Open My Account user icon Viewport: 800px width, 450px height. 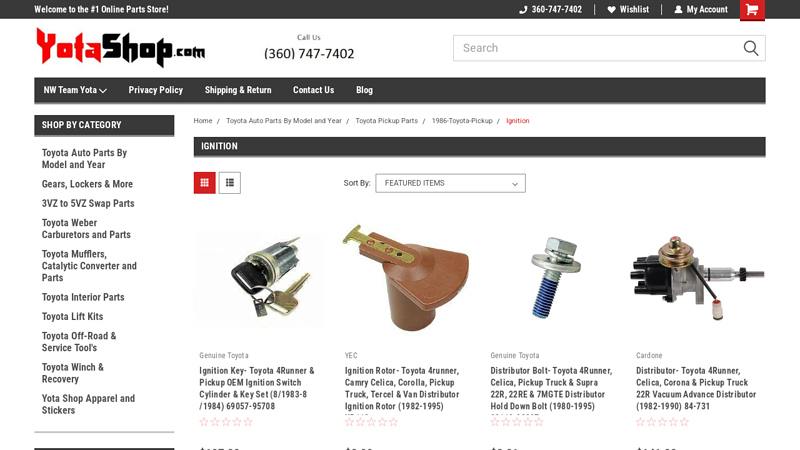point(678,10)
